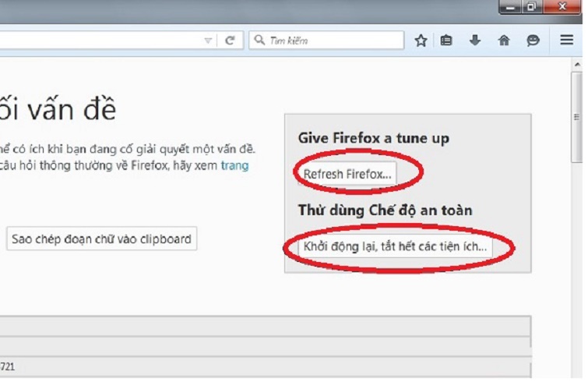Go to the Firefox home page icon

tap(504, 41)
